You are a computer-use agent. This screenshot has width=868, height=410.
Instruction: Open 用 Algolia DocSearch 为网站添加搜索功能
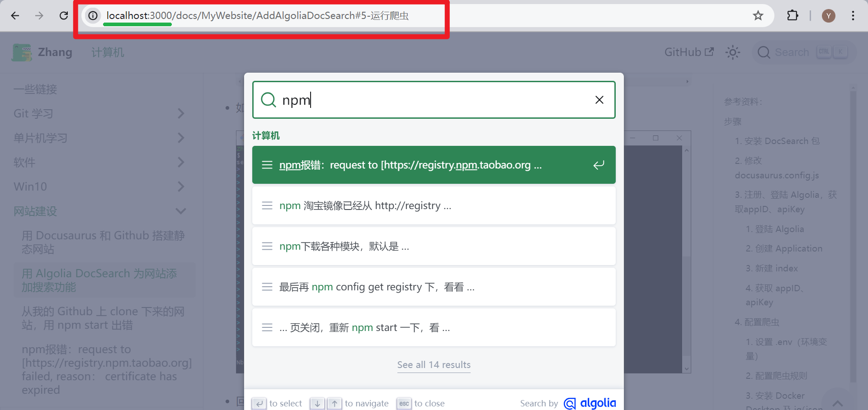click(104, 280)
